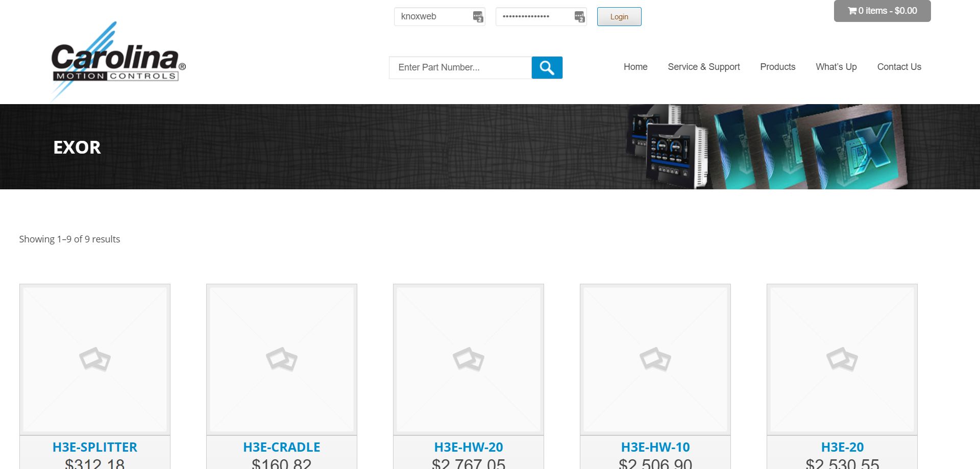Screen dimensions: 980x469
Task: Click the H3E-20 placeholder thumbnail
Action: (x=842, y=359)
